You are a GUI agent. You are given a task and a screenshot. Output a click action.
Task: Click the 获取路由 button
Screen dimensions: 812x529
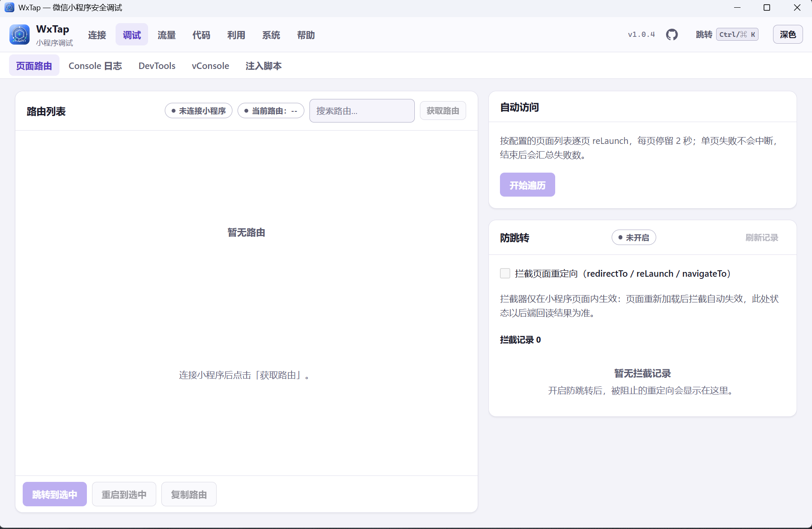(x=443, y=111)
